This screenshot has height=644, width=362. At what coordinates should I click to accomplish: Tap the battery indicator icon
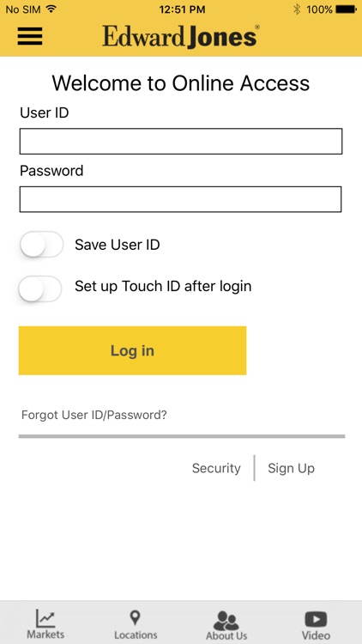(x=346, y=9)
